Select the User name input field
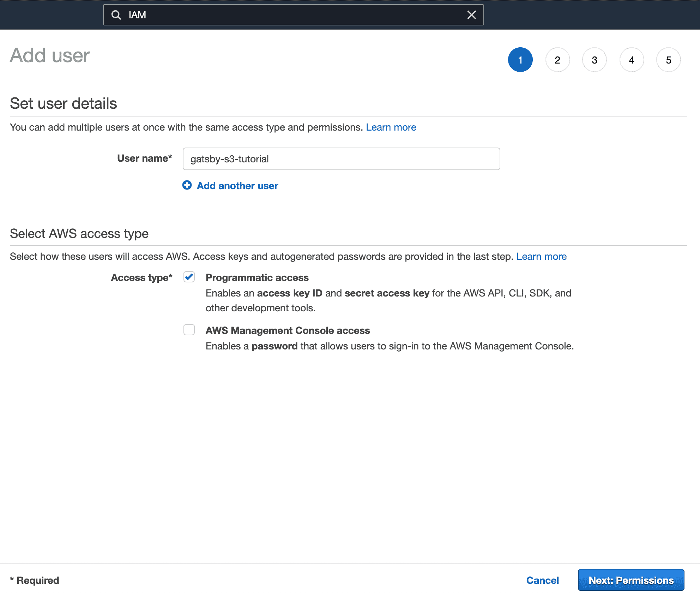Screen dimensions: 700x593 click(341, 158)
